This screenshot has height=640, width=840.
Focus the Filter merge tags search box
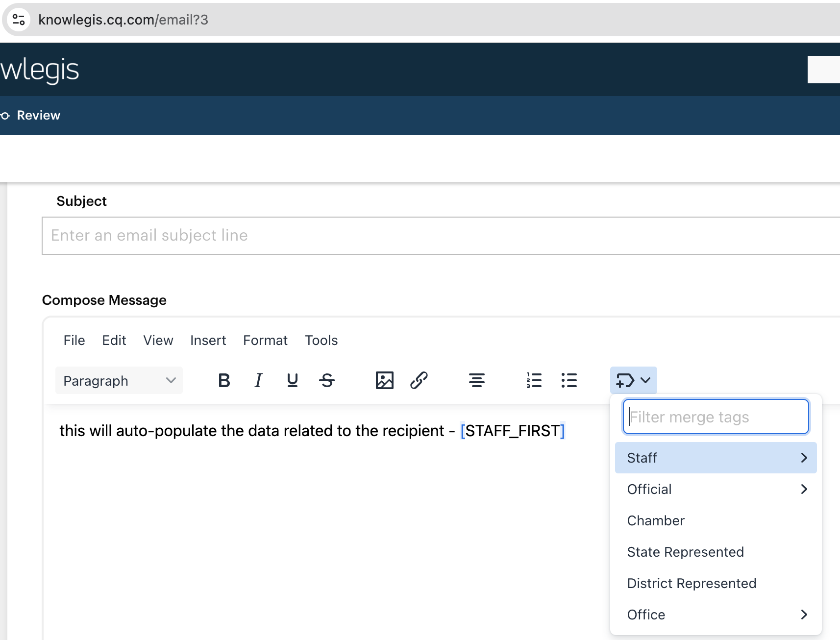coord(716,417)
